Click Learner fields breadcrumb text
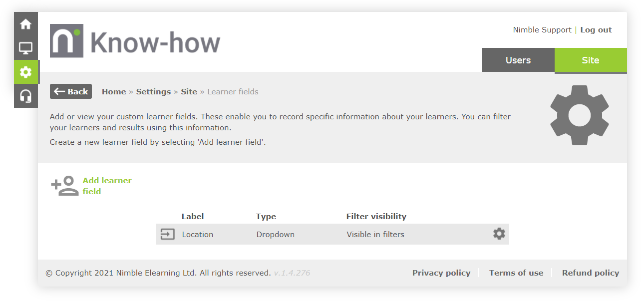644x304 pixels. [x=233, y=92]
